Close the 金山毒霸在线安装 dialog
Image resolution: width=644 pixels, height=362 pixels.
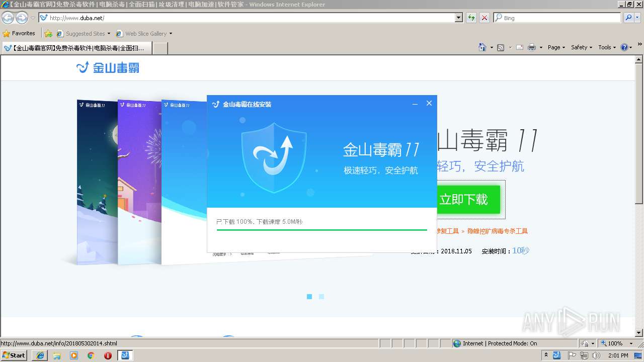pyautogui.click(x=429, y=103)
